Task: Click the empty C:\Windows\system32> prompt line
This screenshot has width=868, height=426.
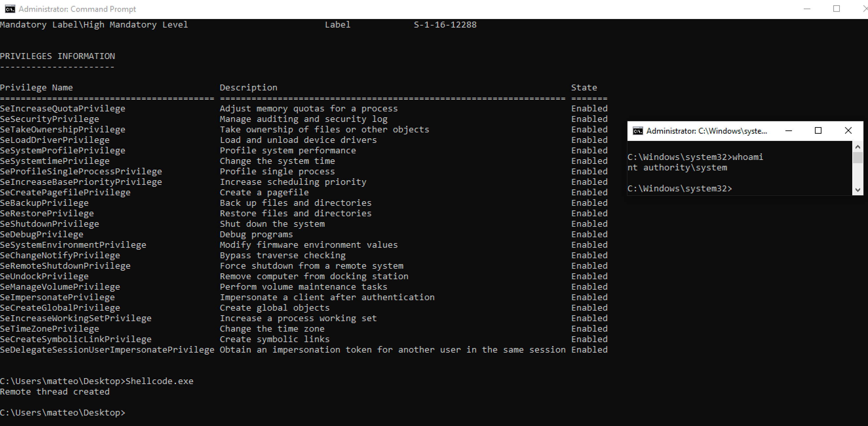Action: 679,189
